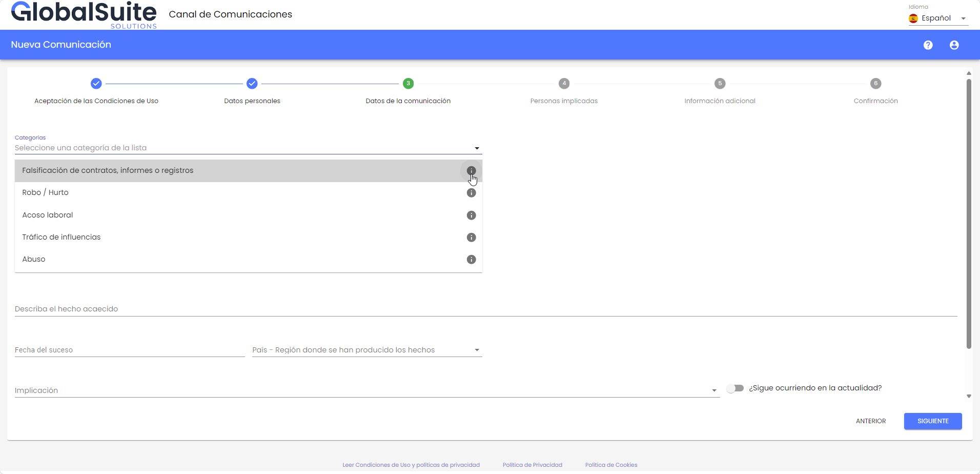980x474 pixels.
Task: Open info icon for Acoso laboral
Action: (471, 215)
